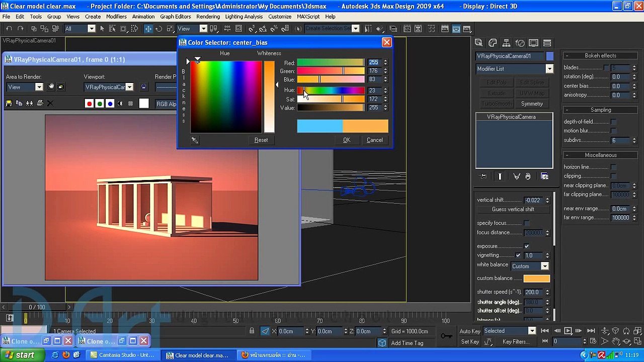
Task: Click the Reset button in Color Selector
Action: coord(261,140)
